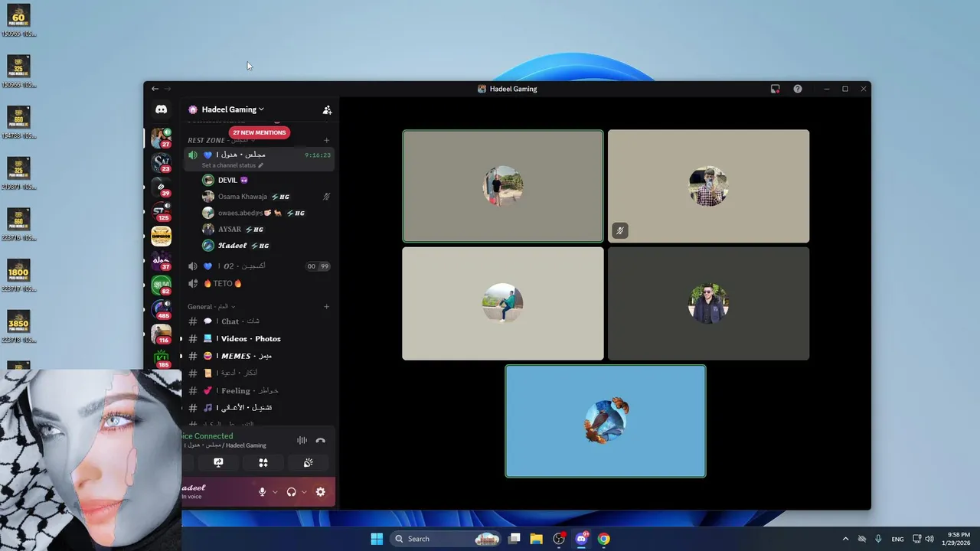Open the server with 37 badge
Viewport: 980px width, 551px height.
coord(161,260)
